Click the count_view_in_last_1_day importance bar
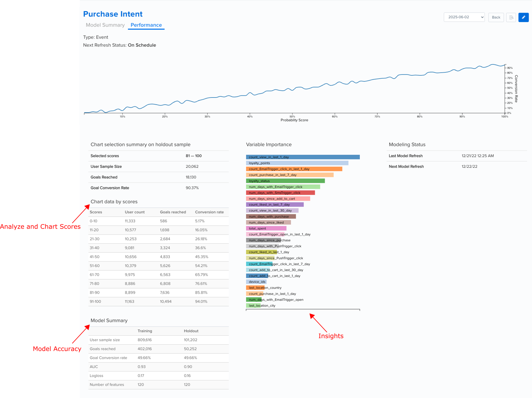Image resolution: width=532 pixels, height=398 pixels. (x=303, y=157)
